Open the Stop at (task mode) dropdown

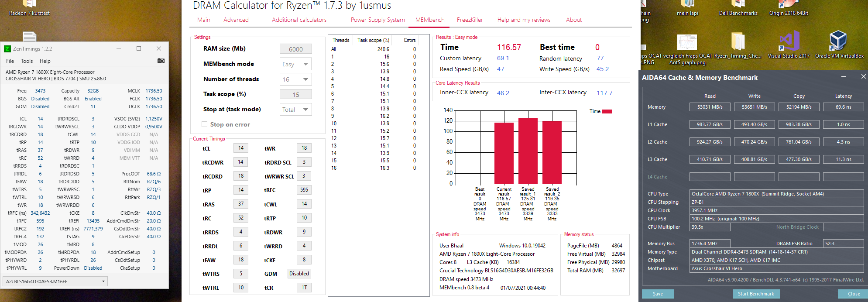pyautogui.click(x=296, y=110)
